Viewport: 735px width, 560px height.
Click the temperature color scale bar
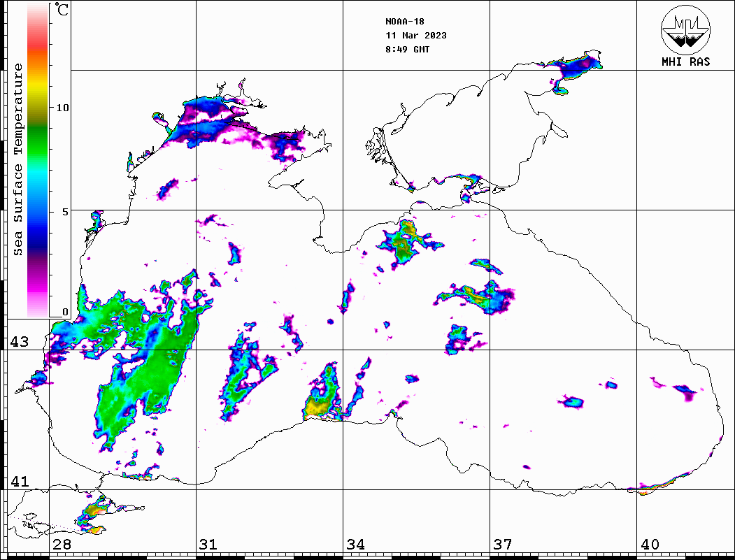click(38, 160)
